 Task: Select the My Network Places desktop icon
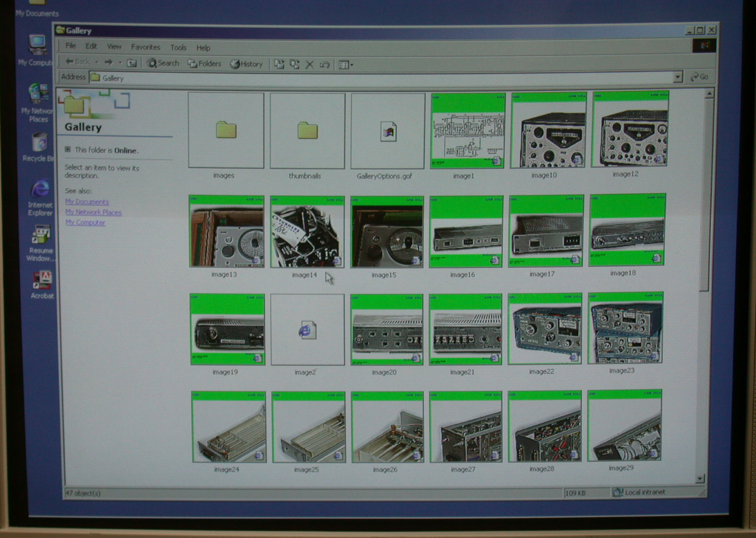click(x=37, y=103)
